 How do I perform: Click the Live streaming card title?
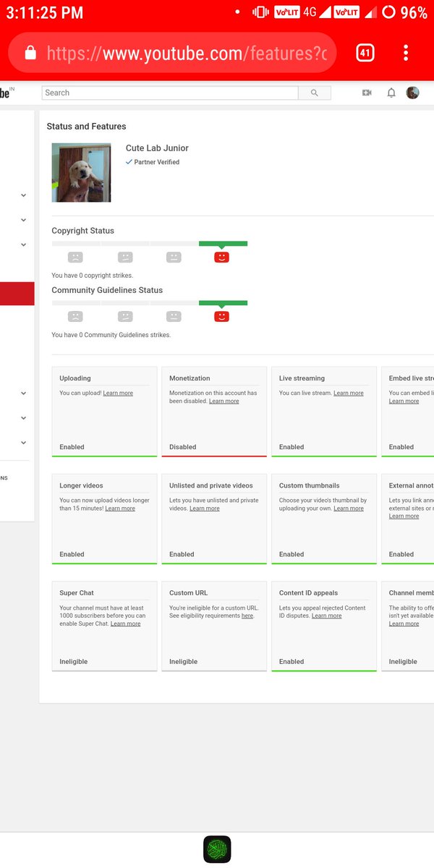coord(302,378)
